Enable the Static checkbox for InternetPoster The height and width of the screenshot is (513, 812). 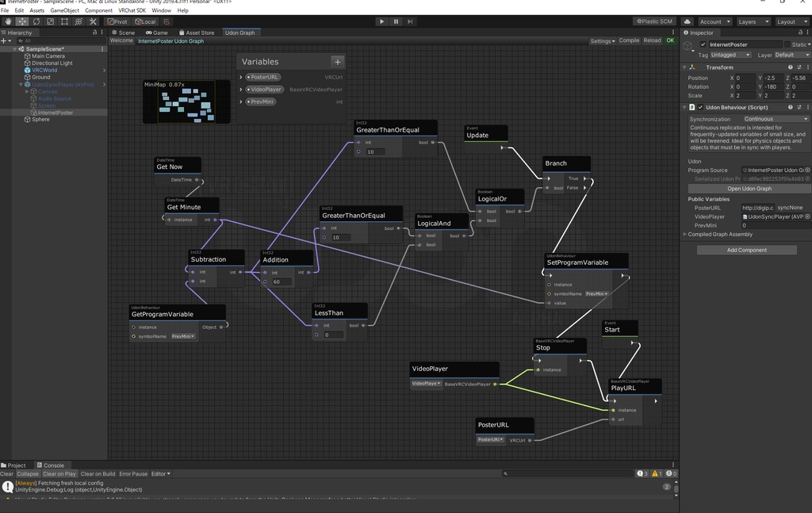pos(787,44)
